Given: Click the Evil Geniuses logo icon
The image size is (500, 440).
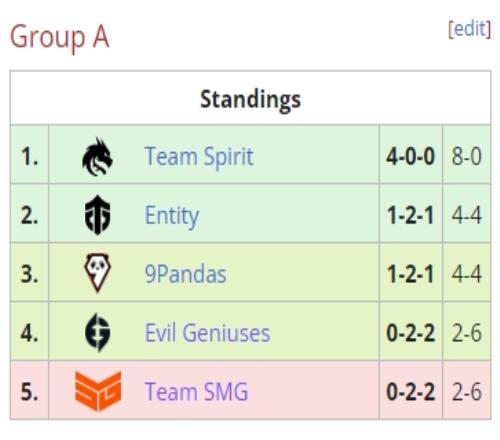Looking at the screenshot, I should click(97, 332).
